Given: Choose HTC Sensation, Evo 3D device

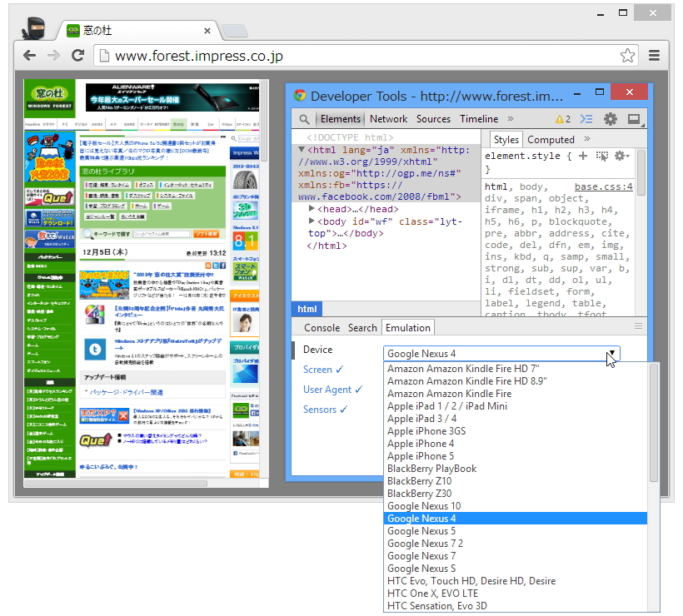Looking at the screenshot, I should pyautogui.click(x=516, y=606).
